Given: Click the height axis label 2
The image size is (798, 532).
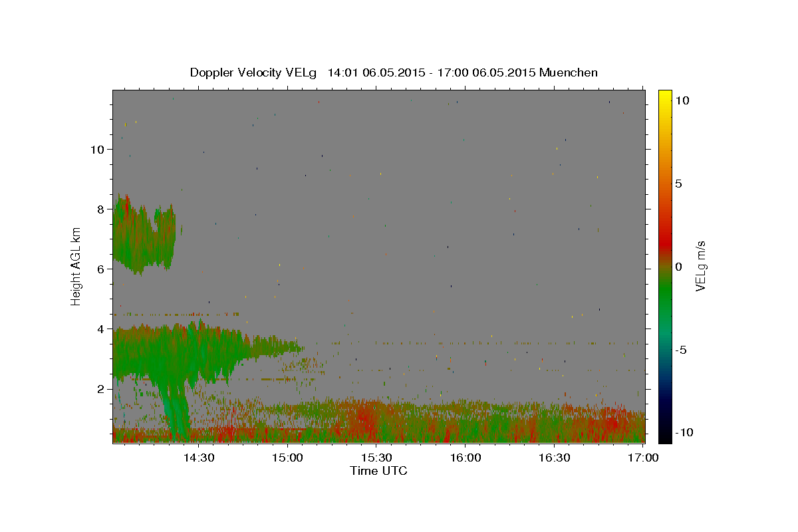Looking at the screenshot, I should coord(101,388).
